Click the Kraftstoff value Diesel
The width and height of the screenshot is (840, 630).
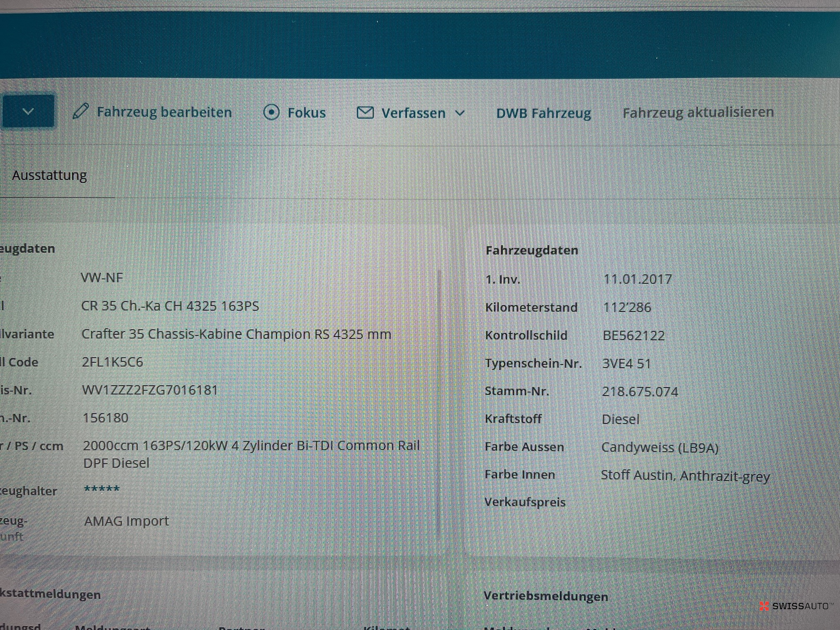click(620, 419)
